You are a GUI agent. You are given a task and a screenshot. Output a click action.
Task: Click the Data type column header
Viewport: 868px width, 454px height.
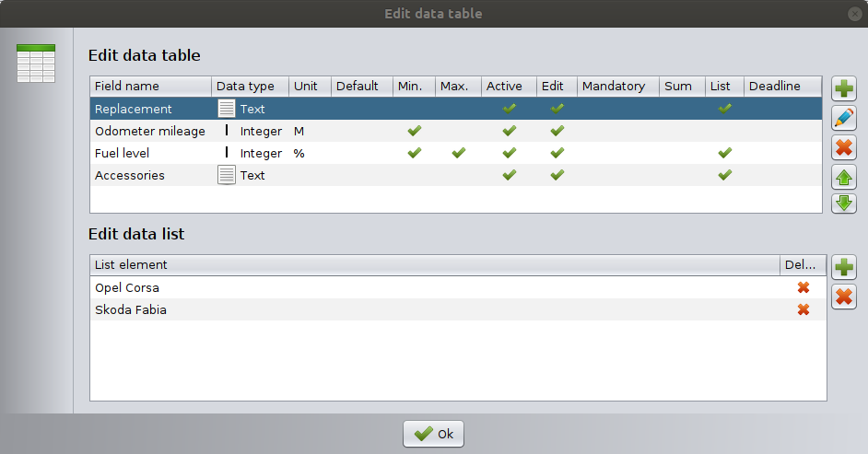[250, 86]
